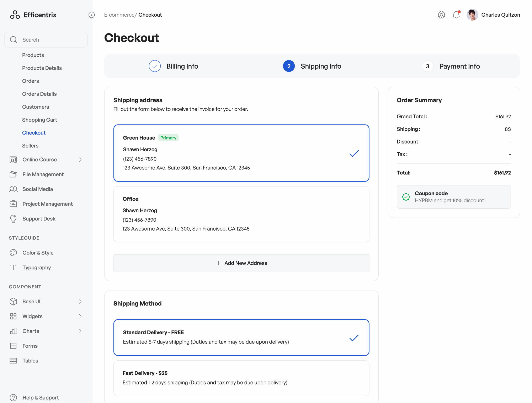The image size is (532, 403).
Task: Click the Efficentrix logo icon
Action: pyautogui.click(x=15, y=15)
